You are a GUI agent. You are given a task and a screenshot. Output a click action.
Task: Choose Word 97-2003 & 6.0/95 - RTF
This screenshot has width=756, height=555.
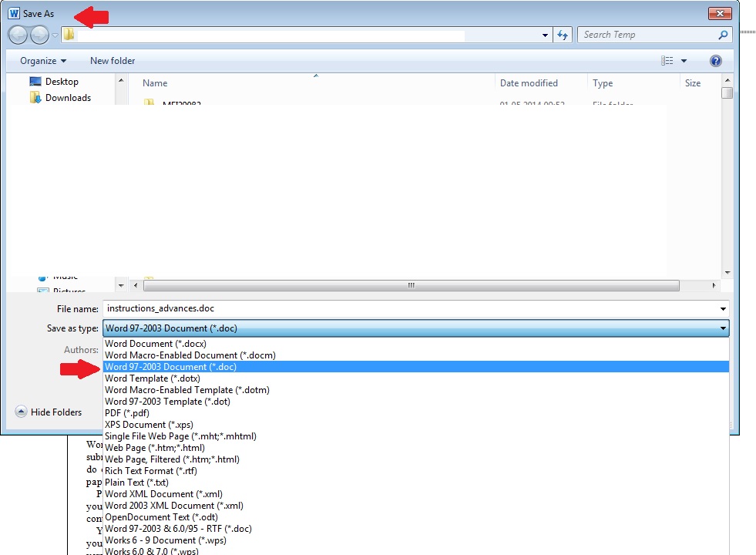(416, 529)
